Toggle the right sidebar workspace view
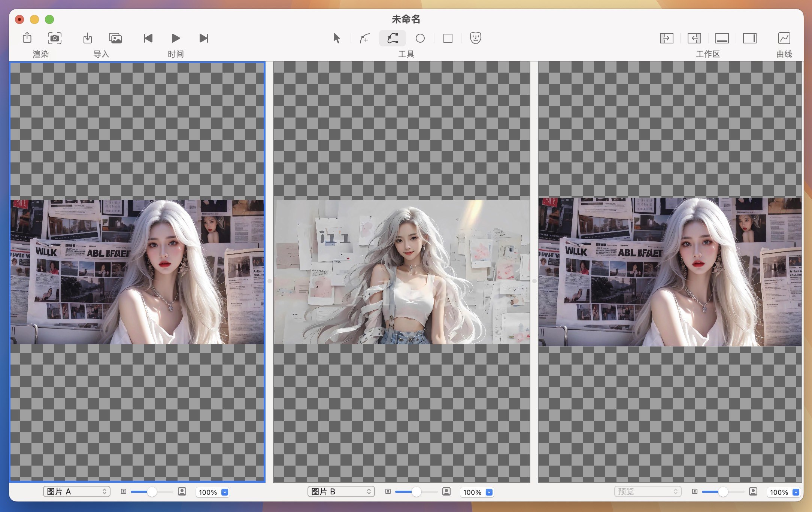This screenshot has height=512, width=812. point(749,38)
